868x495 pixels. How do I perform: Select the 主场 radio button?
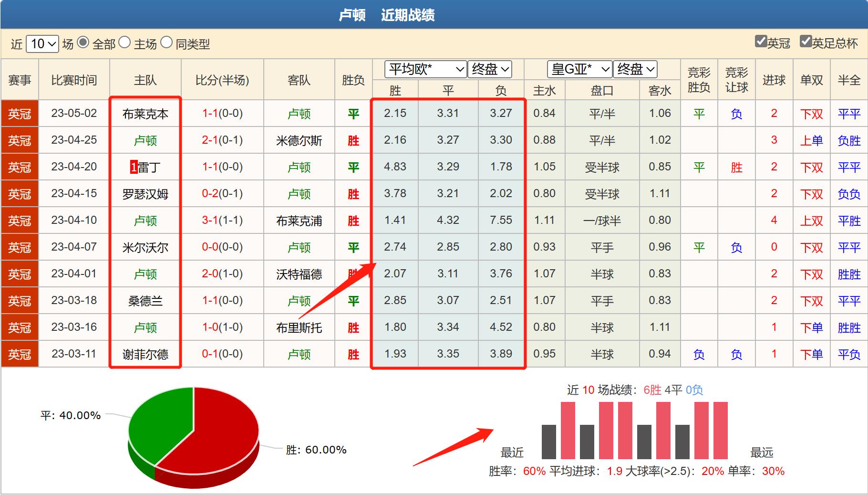(x=125, y=43)
